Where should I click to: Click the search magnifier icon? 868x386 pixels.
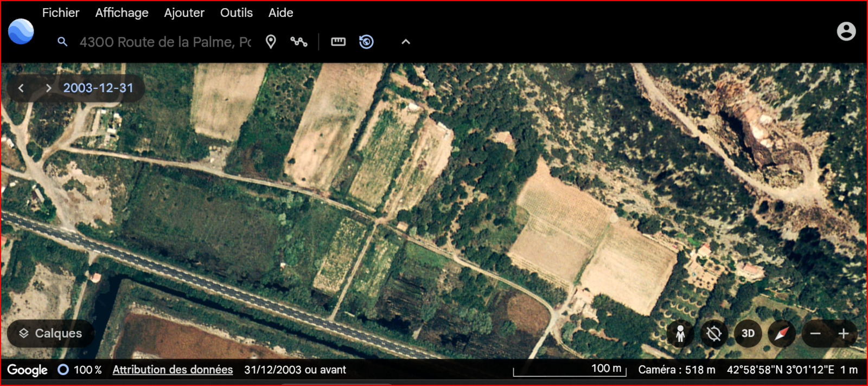(62, 42)
